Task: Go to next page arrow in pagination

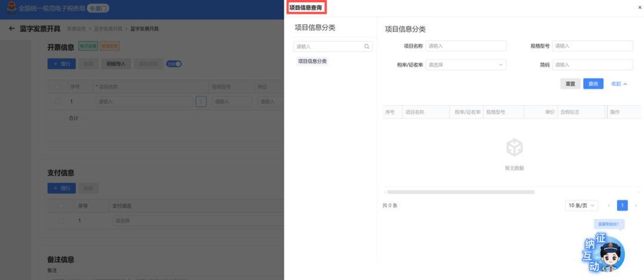Action: pos(636,205)
